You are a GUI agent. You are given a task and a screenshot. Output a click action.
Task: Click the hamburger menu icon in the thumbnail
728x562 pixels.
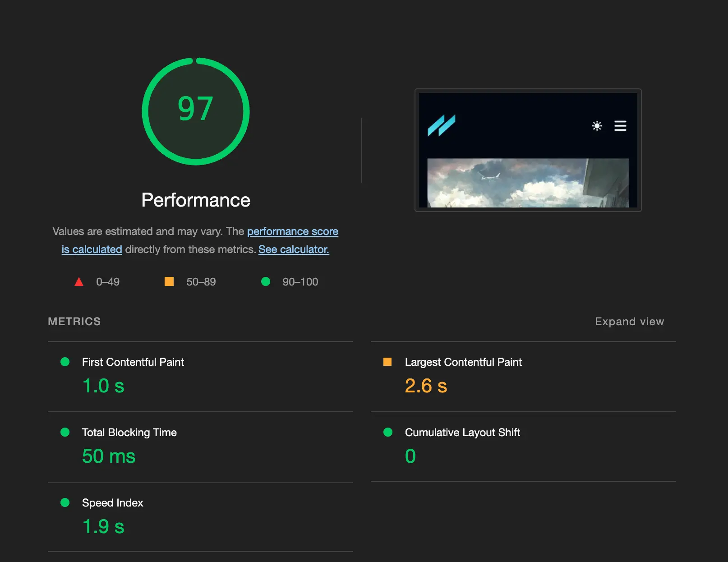(x=620, y=126)
